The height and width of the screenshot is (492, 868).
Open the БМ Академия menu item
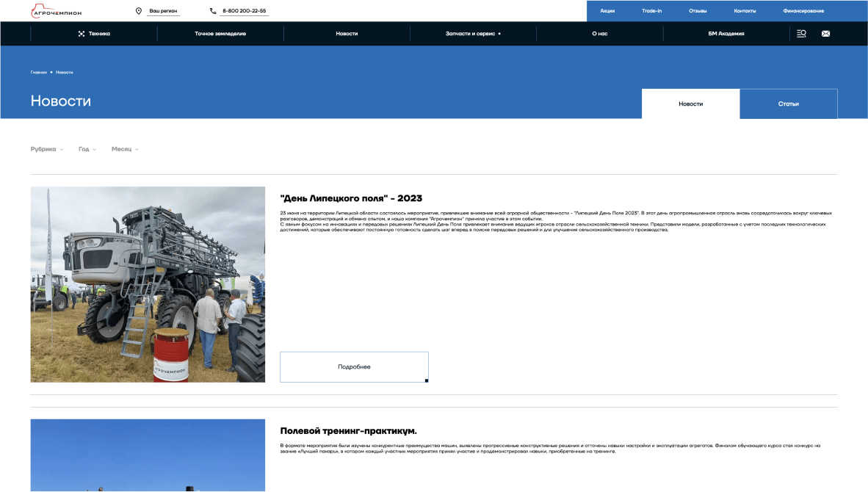pyautogui.click(x=726, y=34)
